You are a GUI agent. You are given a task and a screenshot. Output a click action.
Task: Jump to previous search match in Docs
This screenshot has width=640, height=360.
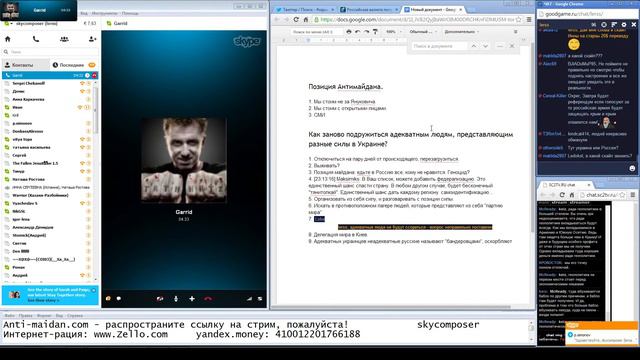(473, 46)
